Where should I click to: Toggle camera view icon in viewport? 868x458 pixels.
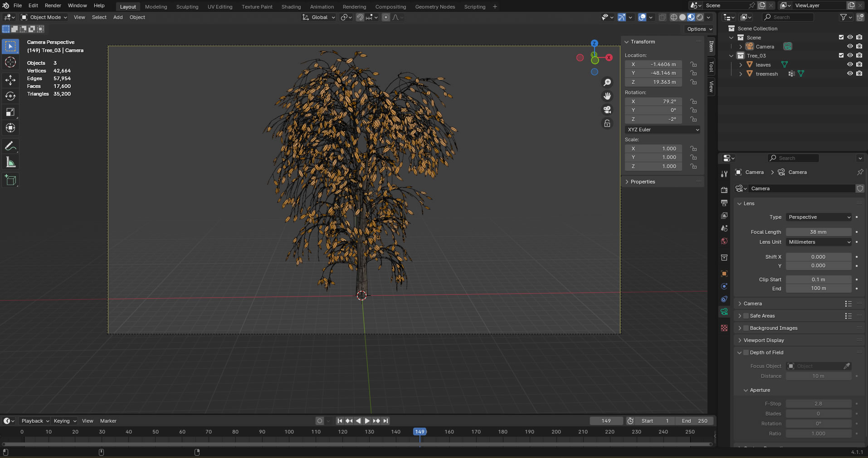607,110
